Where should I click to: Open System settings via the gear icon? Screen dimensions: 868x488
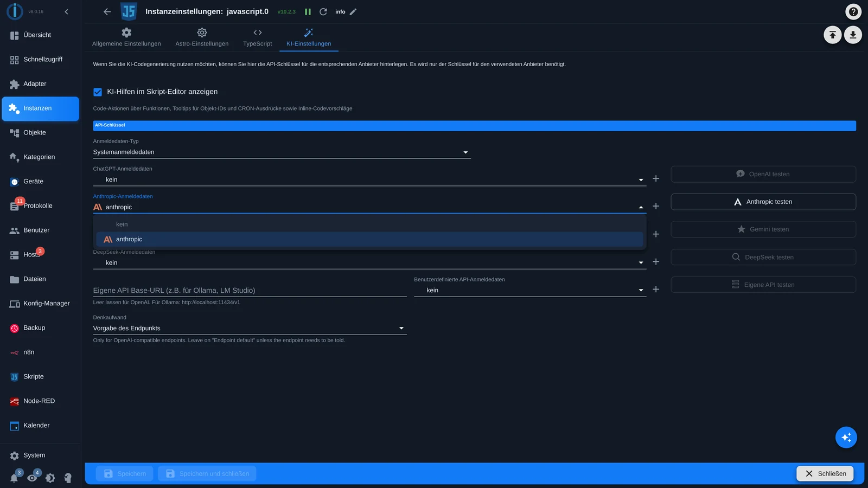click(x=15, y=455)
